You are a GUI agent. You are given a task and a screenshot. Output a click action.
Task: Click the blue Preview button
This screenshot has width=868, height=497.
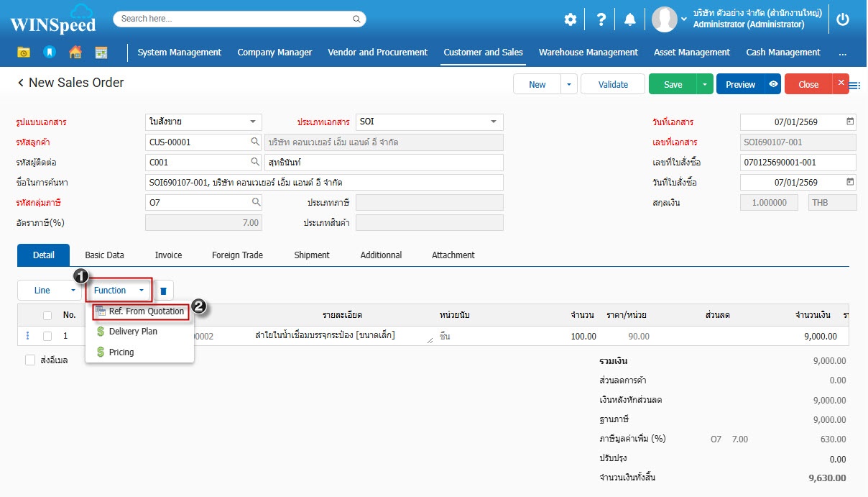[740, 84]
